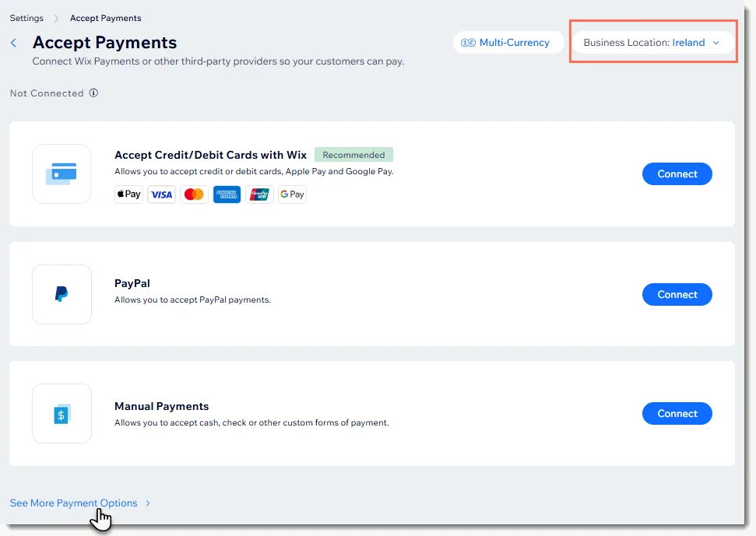The width and height of the screenshot is (756, 536).
Task: Click the Accept Payments page title
Action: pyautogui.click(x=104, y=42)
